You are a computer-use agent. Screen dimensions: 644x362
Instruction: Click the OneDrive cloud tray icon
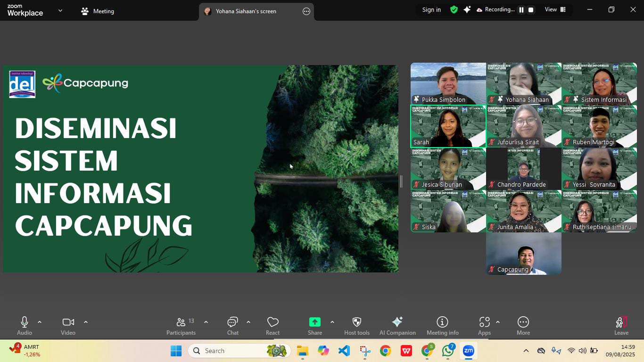click(x=541, y=351)
